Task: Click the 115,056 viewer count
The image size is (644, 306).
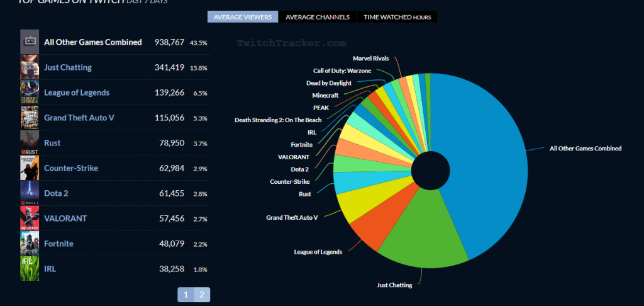Action: (169, 118)
